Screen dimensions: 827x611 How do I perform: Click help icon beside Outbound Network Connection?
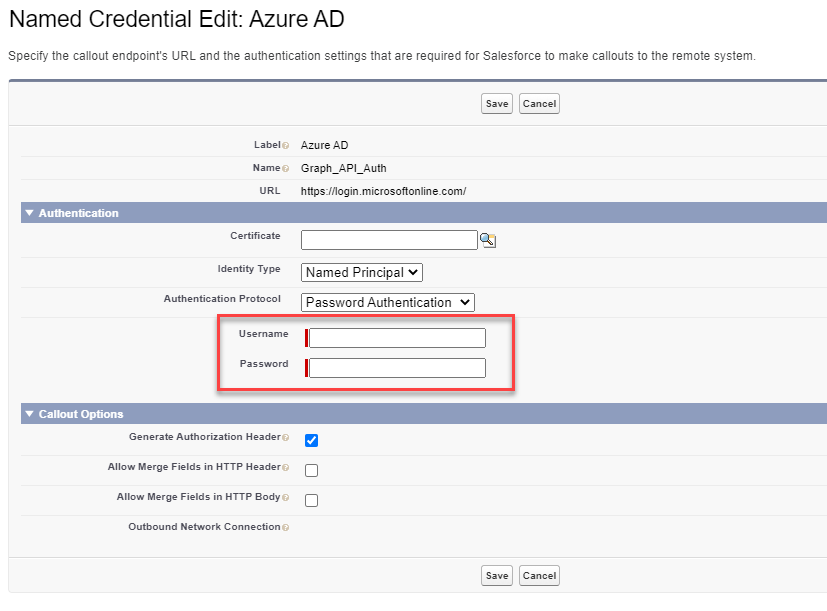click(x=285, y=528)
